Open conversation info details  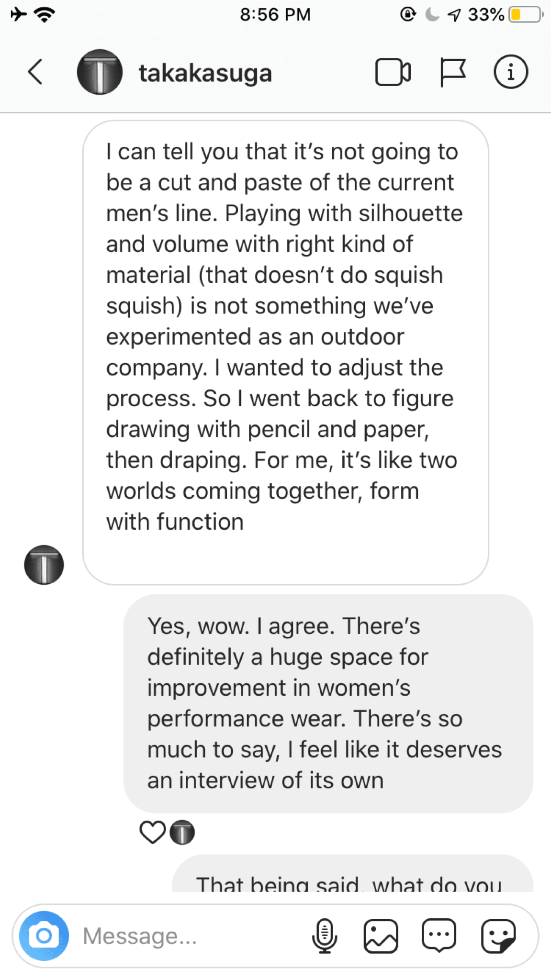point(510,72)
